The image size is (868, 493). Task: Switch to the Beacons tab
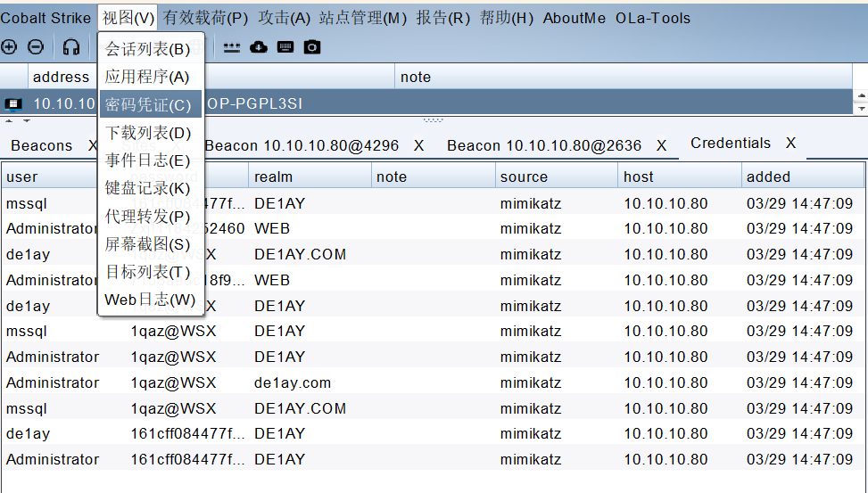42,145
